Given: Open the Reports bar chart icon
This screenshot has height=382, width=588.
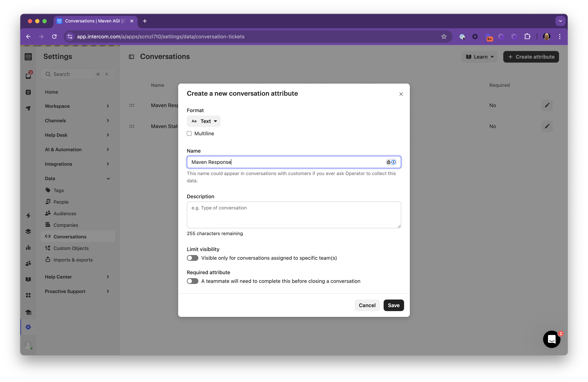Looking at the screenshot, I should pyautogui.click(x=28, y=247).
